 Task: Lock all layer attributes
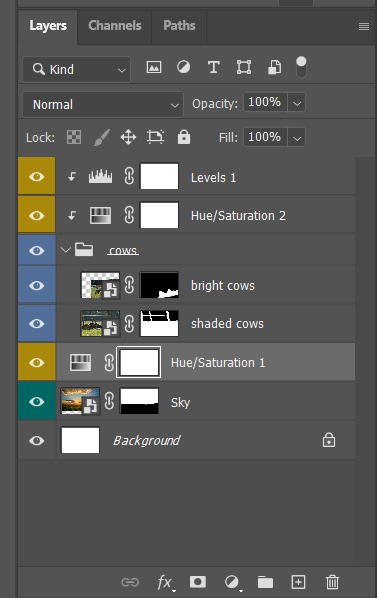coord(184,137)
